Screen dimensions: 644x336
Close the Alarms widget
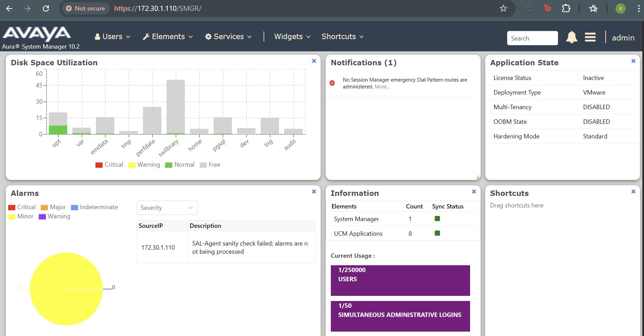(314, 192)
